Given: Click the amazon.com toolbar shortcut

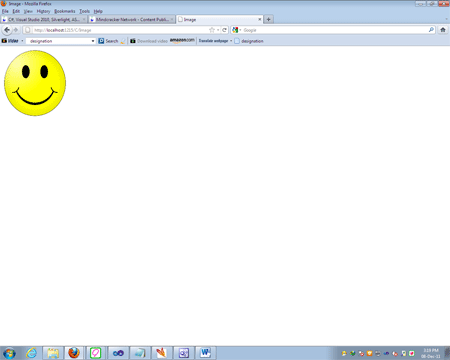Looking at the screenshot, I should coord(182,40).
